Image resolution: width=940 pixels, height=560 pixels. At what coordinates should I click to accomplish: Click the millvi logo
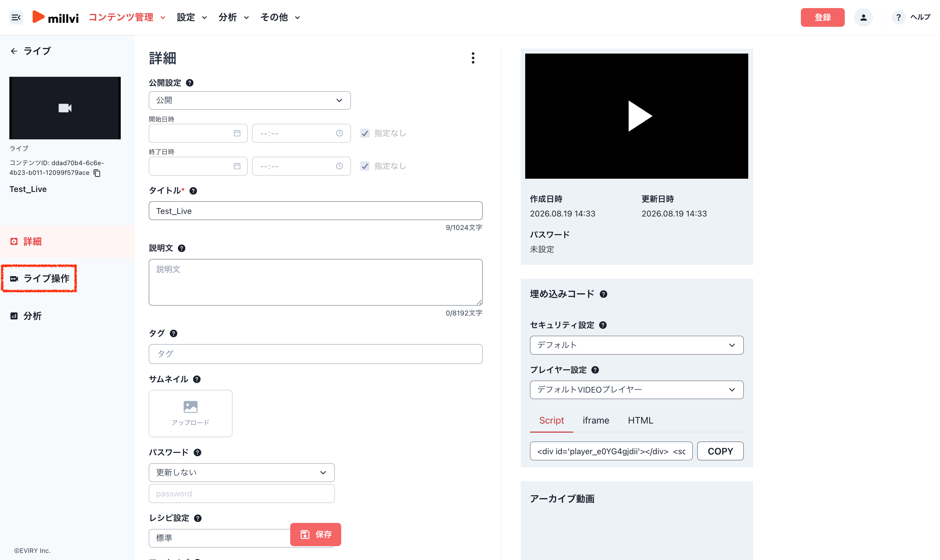[x=56, y=17]
